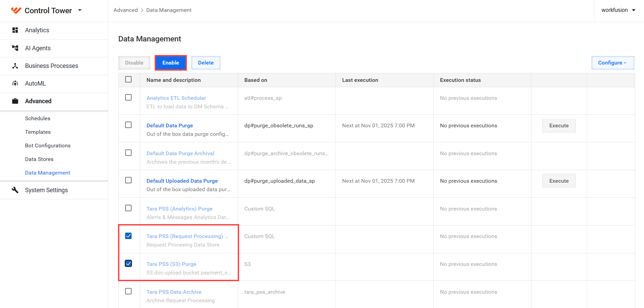
Task: Go to Schedules submenu item
Action: 38,119
